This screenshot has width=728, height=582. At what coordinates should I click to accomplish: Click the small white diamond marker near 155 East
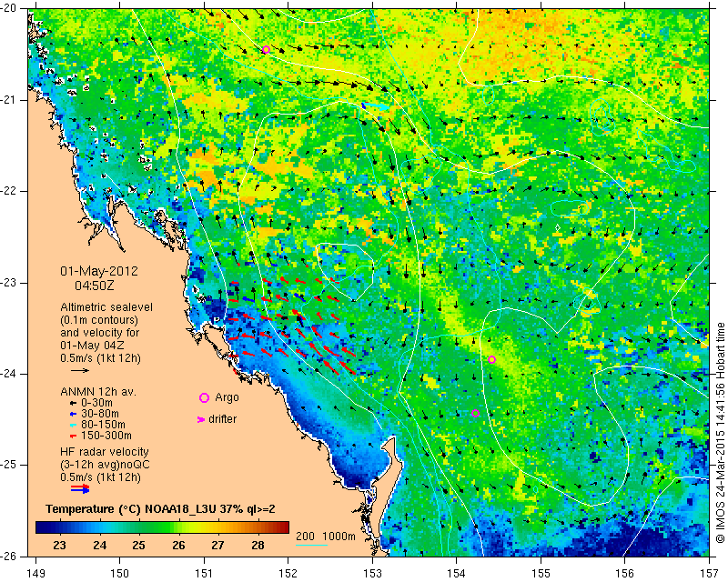pyautogui.click(x=558, y=227)
